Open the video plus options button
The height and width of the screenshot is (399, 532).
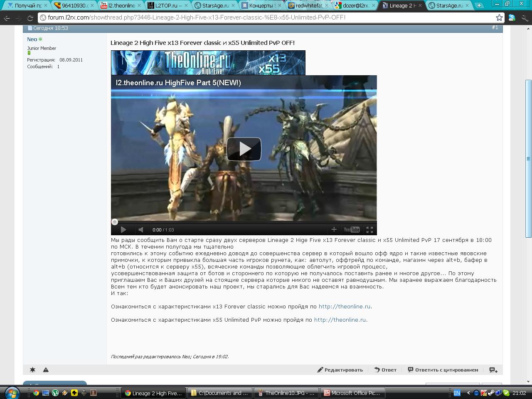pos(334,229)
